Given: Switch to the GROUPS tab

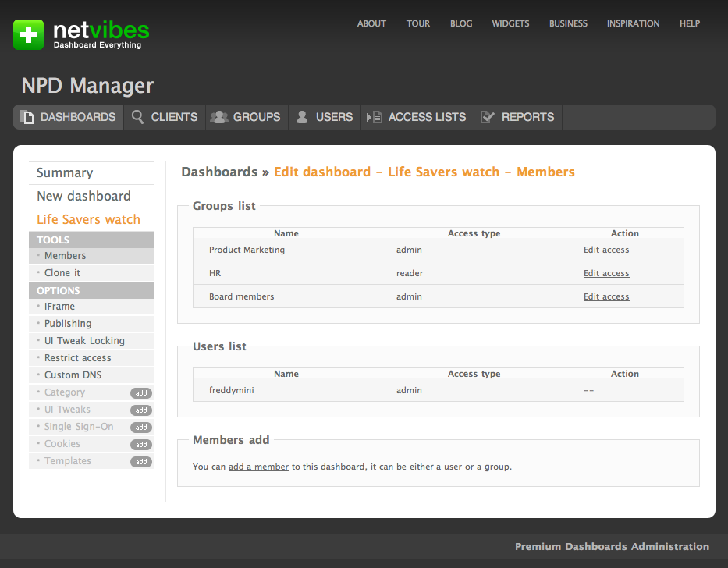Looking at the screenshot, I should coord(247,117).
